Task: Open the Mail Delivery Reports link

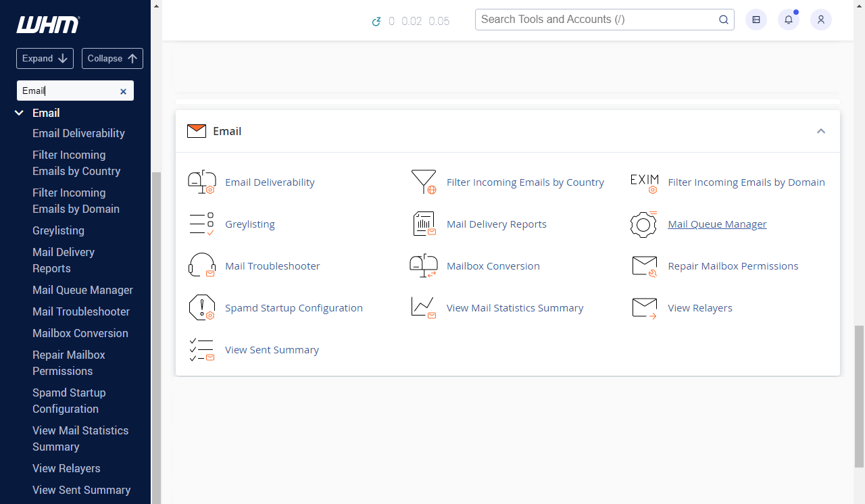Action: (x=496, y=224)
